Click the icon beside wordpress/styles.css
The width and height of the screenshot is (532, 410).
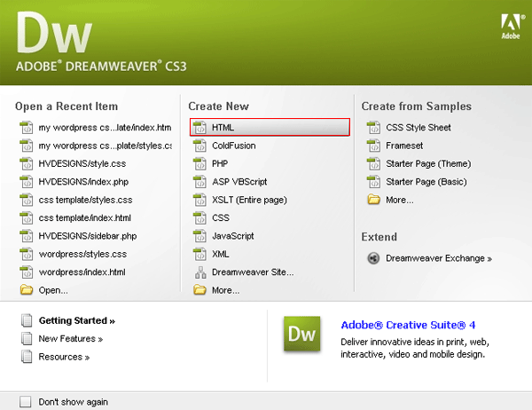26,254
